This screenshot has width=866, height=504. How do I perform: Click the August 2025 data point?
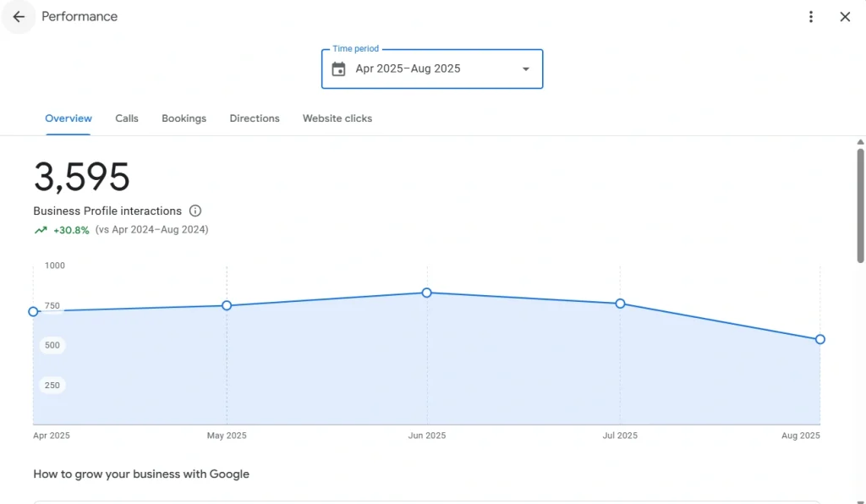coord(819,339)
